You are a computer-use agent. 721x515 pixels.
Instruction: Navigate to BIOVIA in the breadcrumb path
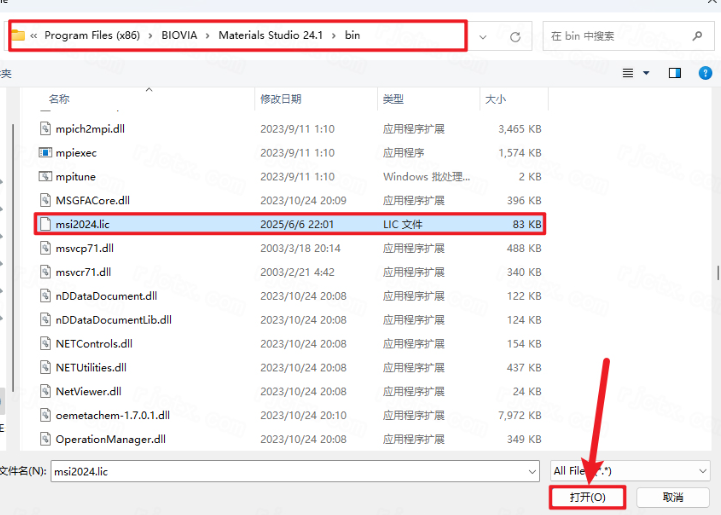point(181,36)
